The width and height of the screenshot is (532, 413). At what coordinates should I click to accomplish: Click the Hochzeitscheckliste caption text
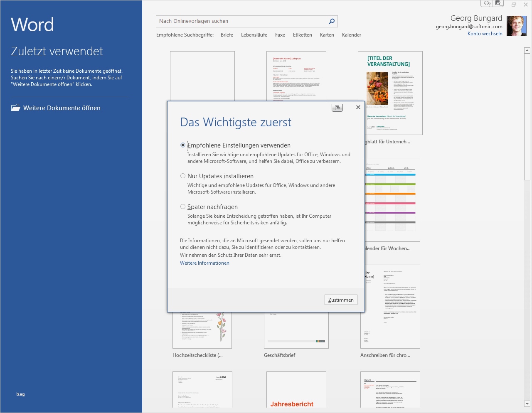[x=197, y=355]
